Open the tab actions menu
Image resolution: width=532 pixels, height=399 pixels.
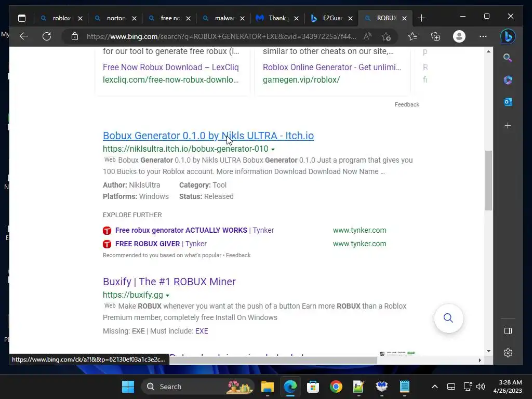[22, 18]
